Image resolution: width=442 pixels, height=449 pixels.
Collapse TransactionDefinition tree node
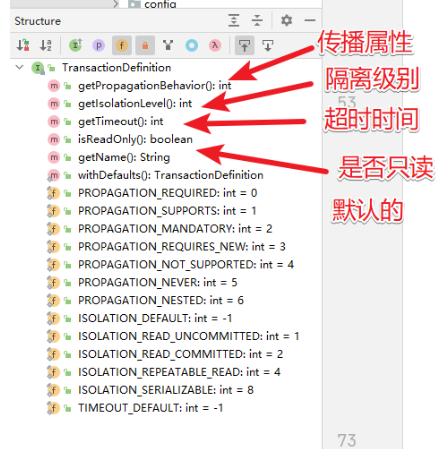20,67
